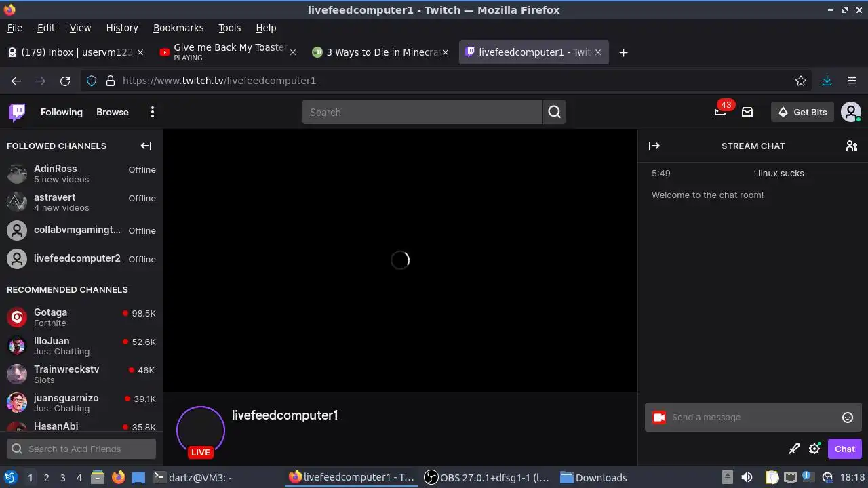The image size is (868, 488).
Task: Open Firefox hamburger menu
Action: pyautogui.click(x=852, y=81)
